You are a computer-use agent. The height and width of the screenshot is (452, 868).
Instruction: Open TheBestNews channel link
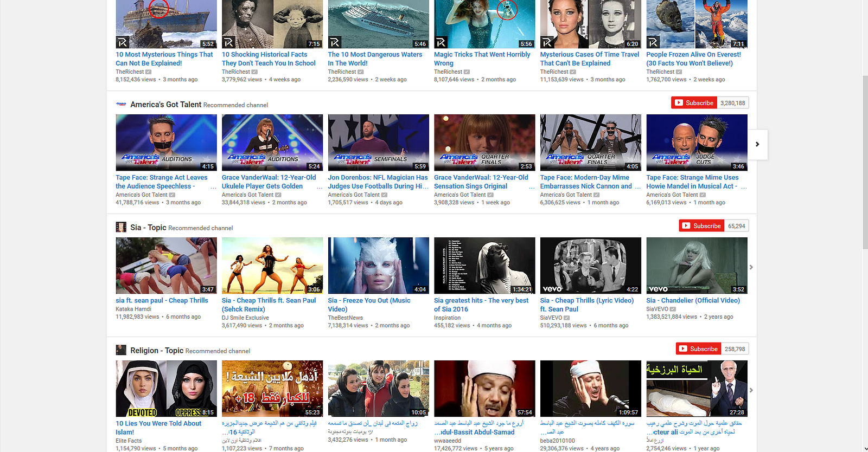(346, 318)
